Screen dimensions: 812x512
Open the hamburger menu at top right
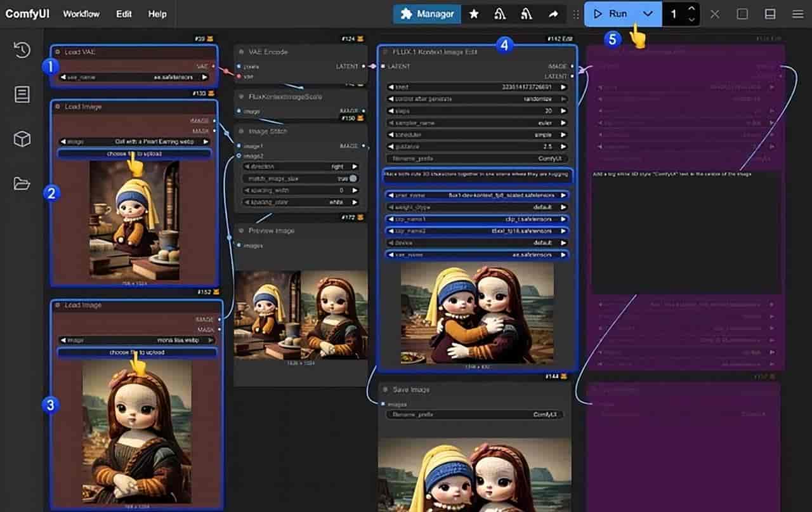tap(797, 14)
